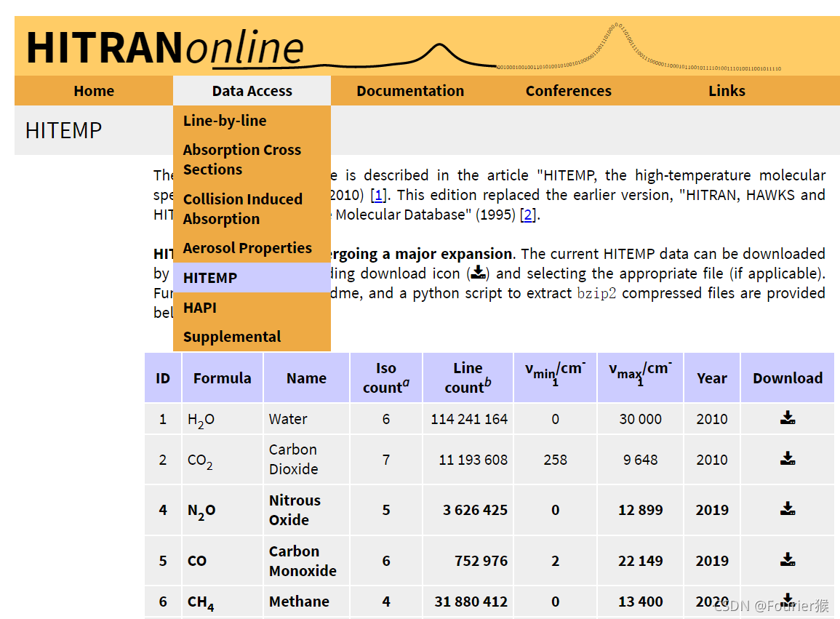Click the ID column header
Screen dimensions: 840x619
pyautogui.click(x=163, y=378)
